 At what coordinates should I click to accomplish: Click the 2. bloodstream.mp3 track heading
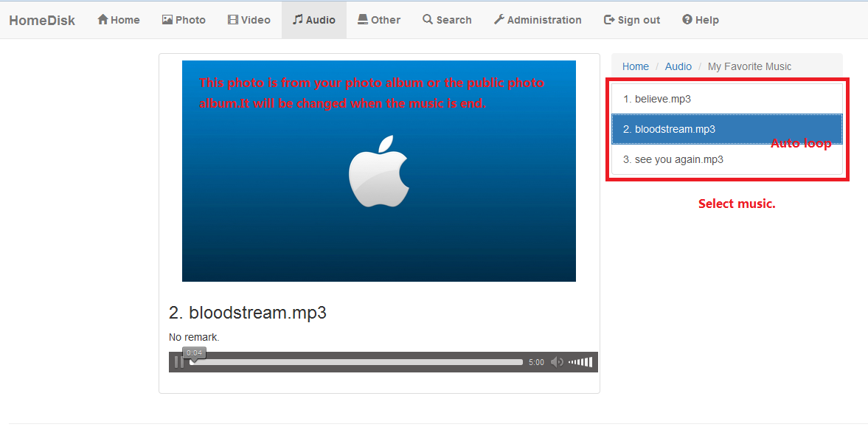click(248, 313)
